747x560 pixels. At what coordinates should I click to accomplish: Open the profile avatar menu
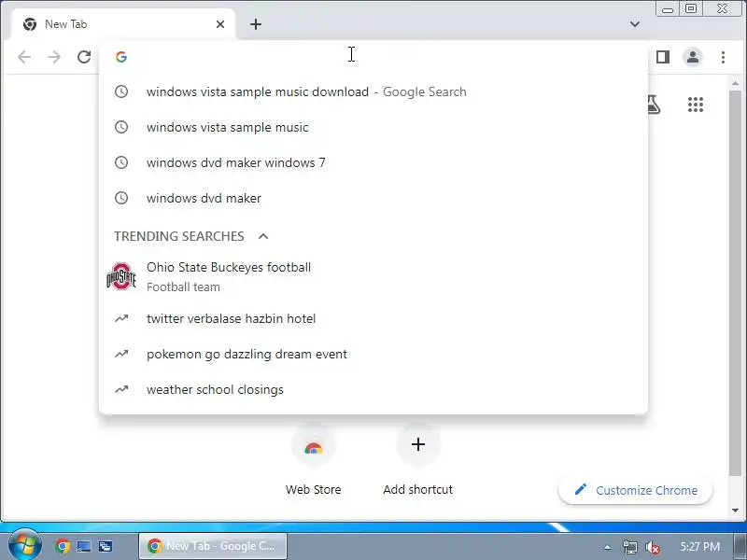pyautogui.click(x=693, y=57)
